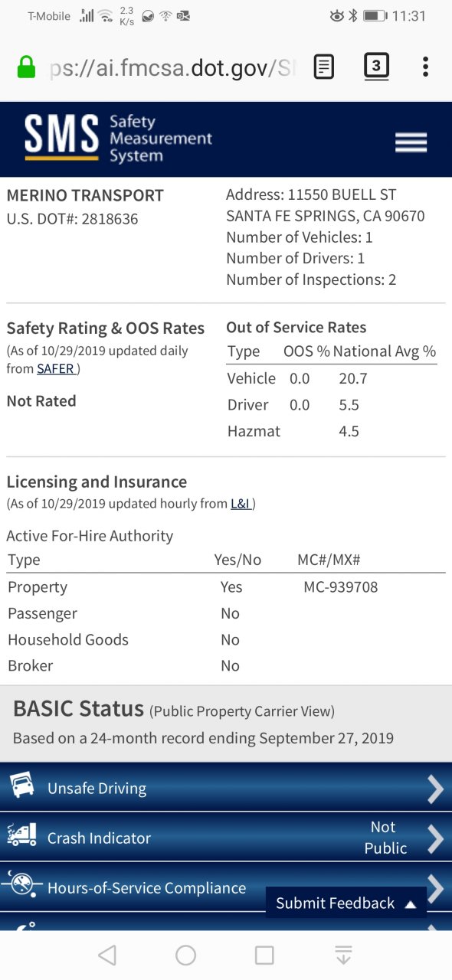Expand the Crash Indicator chevron arrow
Screen dimensions: 452x980
click(435, 839)
